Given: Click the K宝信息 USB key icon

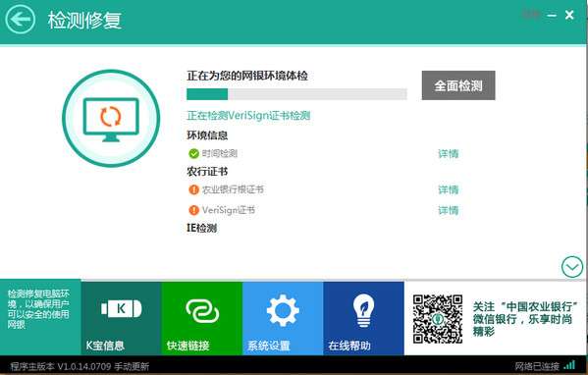Looking at the screenshot, I should point(121,308).
